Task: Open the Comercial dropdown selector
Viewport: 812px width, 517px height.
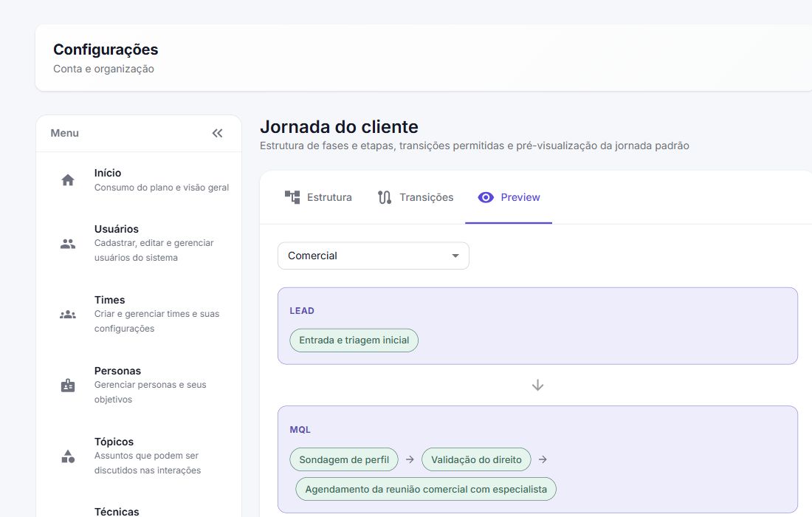Action: [x=374, y=256]
